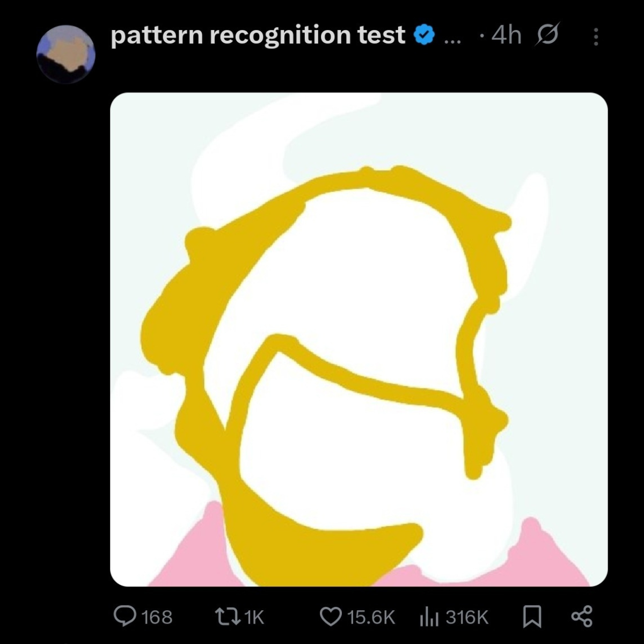Click the 316K views count
Image resolution: width=644 pixels, height=644 pixels.
[467, 617]
